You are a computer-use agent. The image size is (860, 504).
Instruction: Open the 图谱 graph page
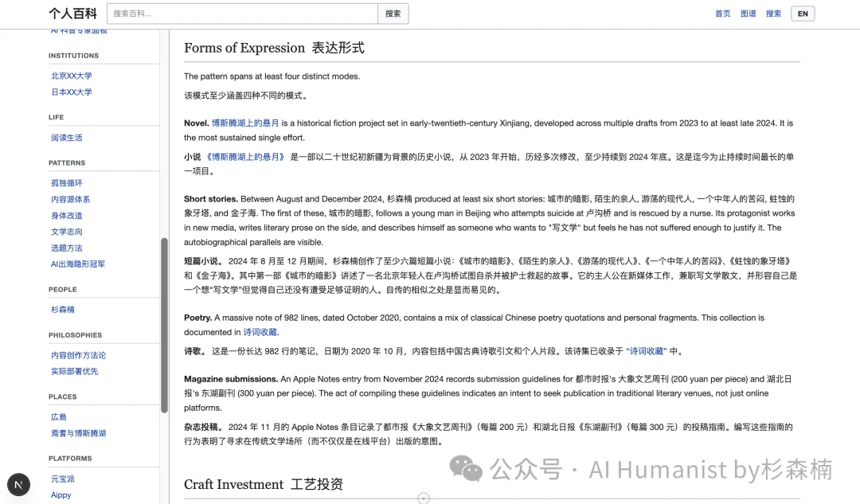point(748,13)
